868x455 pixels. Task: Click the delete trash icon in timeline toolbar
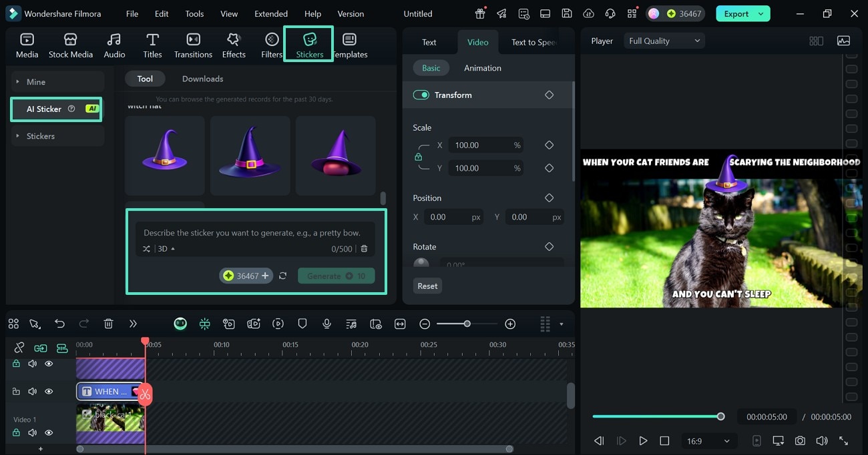click(x=108, y=324)
